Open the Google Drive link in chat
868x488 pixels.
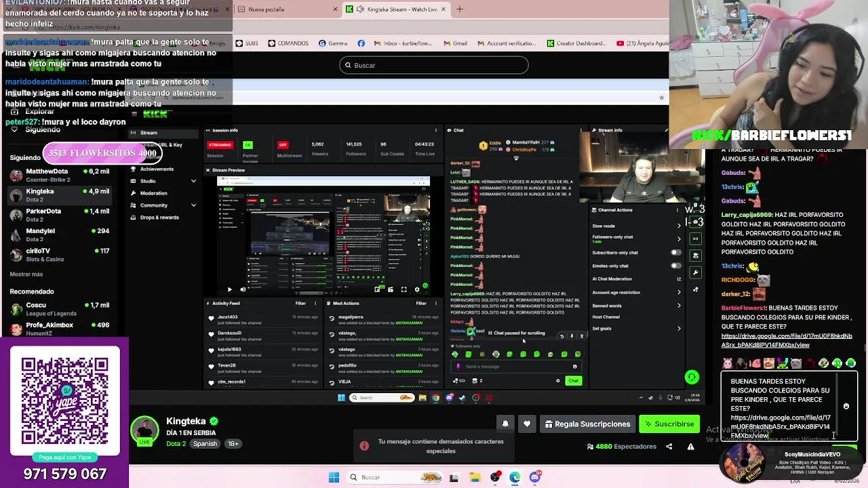[786, 340]
